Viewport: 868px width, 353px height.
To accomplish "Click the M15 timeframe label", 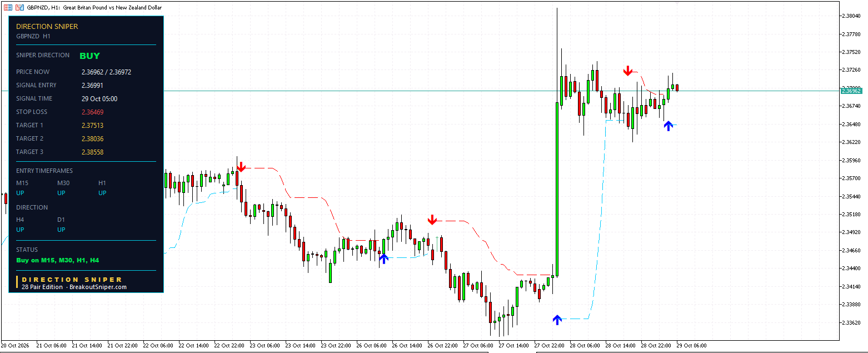I will pos(22,183).
